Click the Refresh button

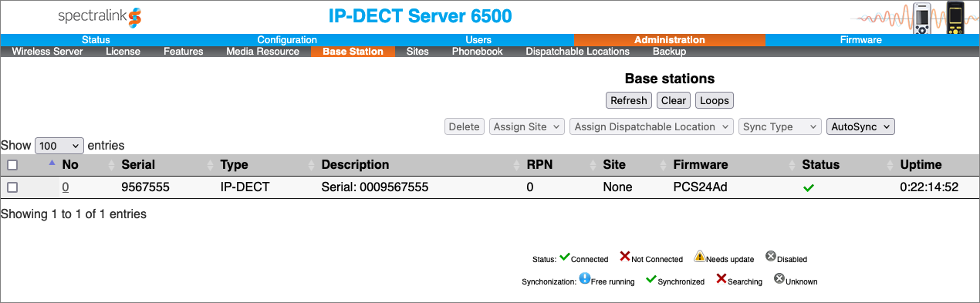pos(629,100)
